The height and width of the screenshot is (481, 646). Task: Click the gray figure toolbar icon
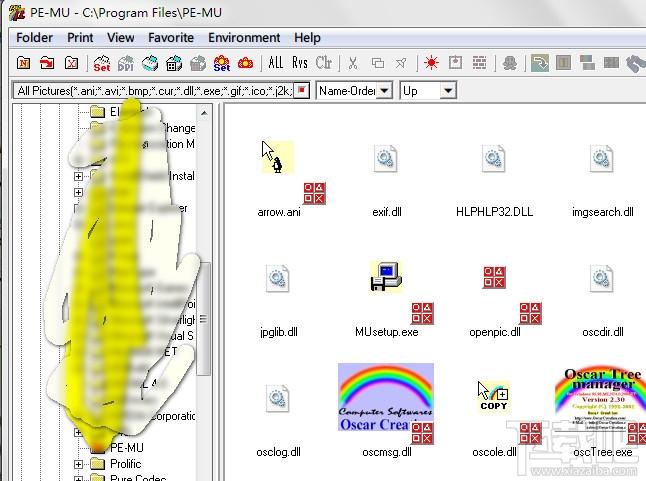coord(510,63)
